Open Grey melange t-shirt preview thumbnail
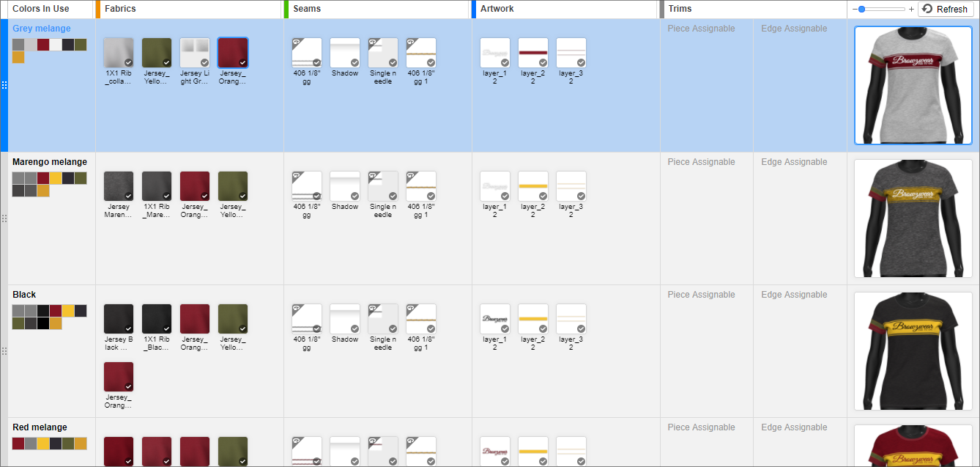This screenshot has height=467, width=980. tap(913, 85)
